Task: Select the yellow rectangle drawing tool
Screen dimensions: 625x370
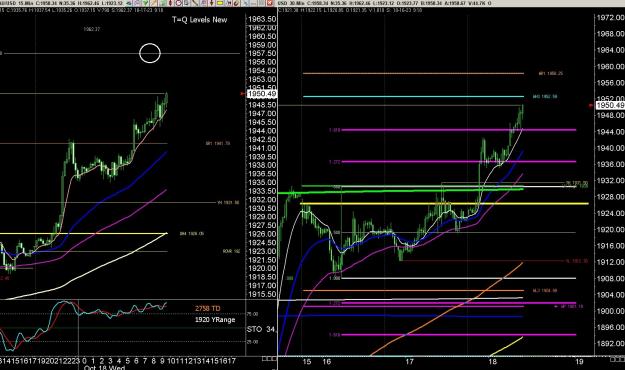Action: [220, 3]
